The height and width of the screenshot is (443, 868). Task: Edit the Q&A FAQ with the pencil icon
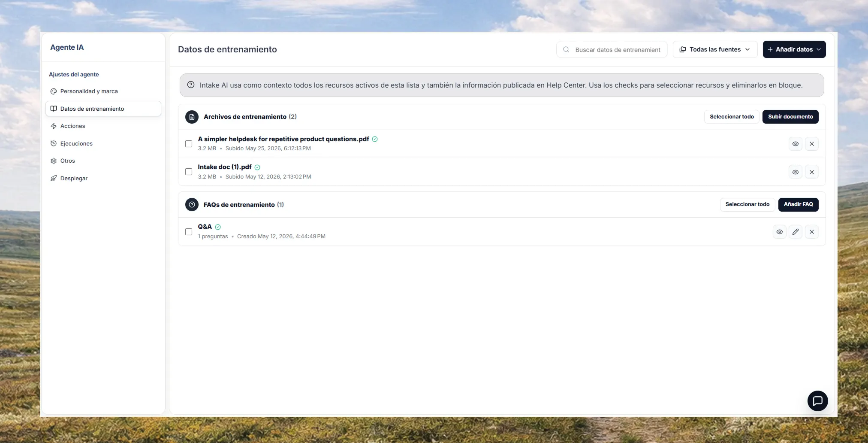pos(796,232)
